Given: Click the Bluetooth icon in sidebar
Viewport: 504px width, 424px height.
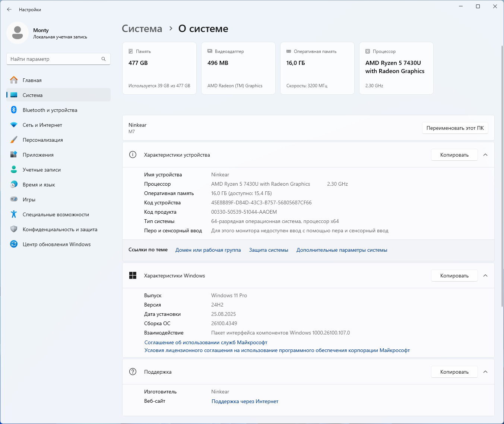Looking at the screenshot, I should [x=14, y=110].
